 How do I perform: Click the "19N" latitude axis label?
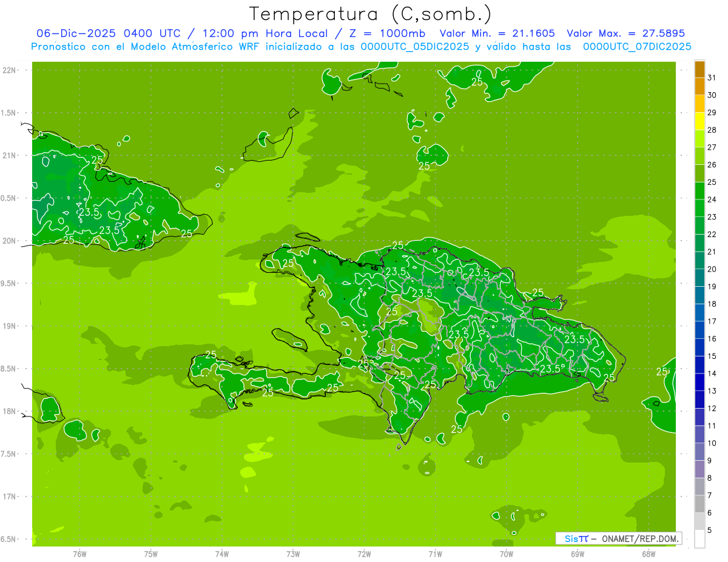pos(10,326)
